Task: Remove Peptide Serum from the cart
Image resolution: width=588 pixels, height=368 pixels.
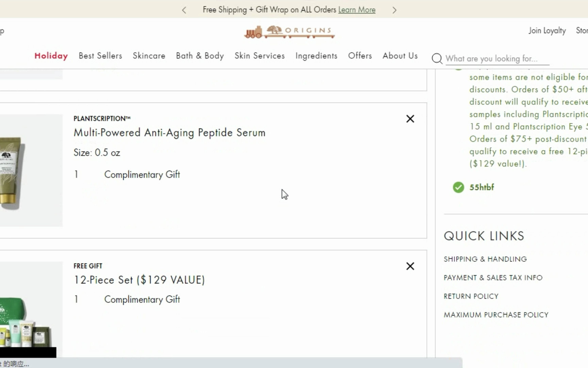Action: point(410,119)
